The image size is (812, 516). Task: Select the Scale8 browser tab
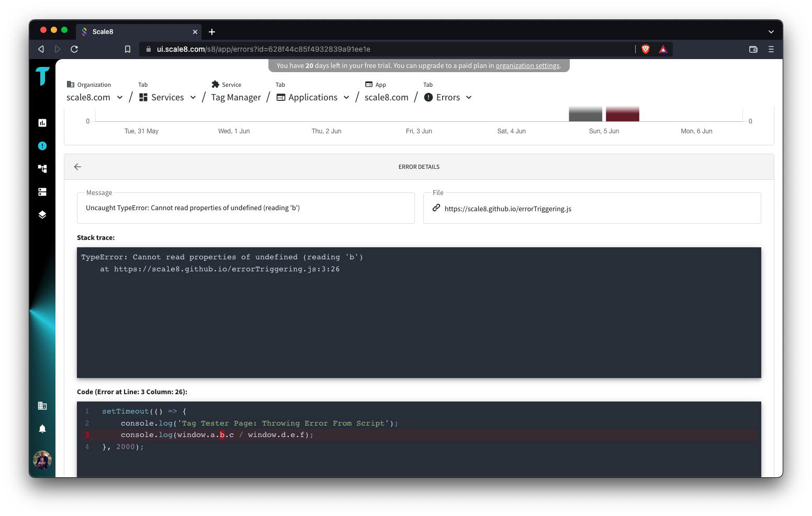point(139,32)
